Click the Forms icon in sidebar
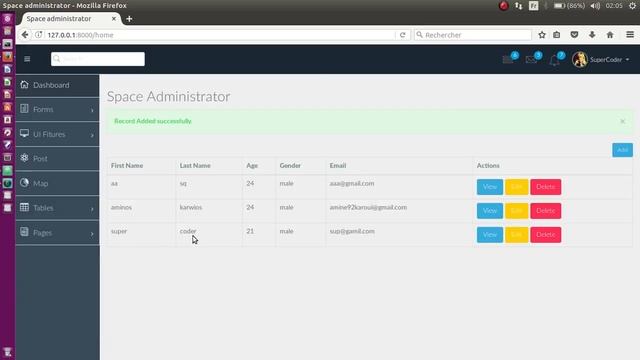Image resolution: width=640 pixels, height=360 pixels. click(24, 109)
